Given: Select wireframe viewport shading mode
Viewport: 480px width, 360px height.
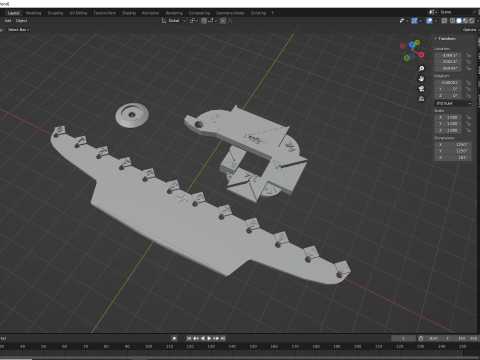Looking at the screenshot, I should pyautogui.click(x=453, y=21).
